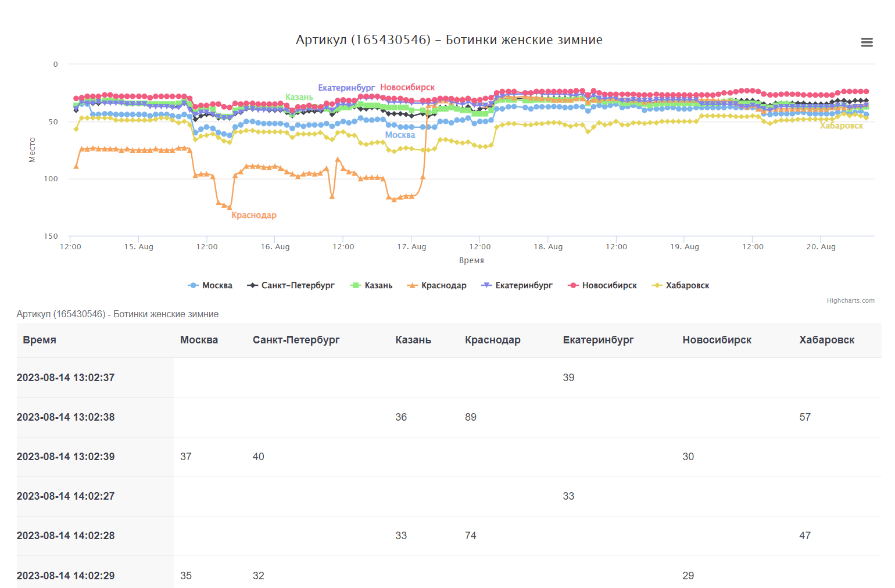
Task: Click the Краснодар label on chart line
Action: coord(254,215)
